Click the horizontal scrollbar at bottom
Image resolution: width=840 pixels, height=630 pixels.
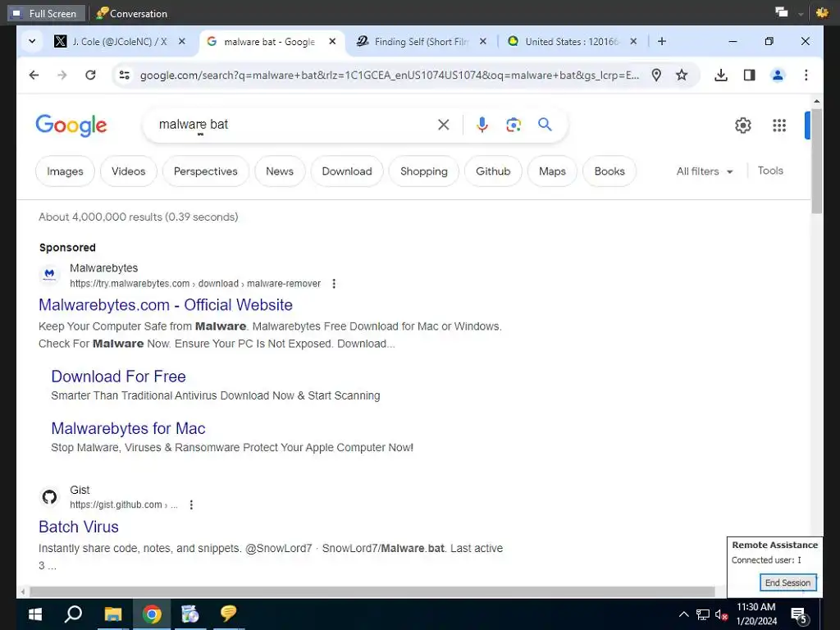[372, 591]
